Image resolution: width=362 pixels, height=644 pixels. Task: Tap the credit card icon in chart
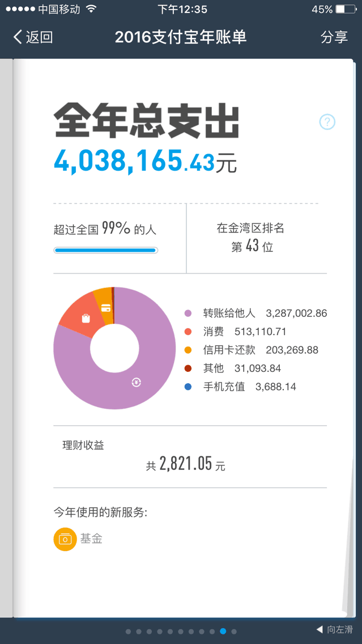point(106,308)
